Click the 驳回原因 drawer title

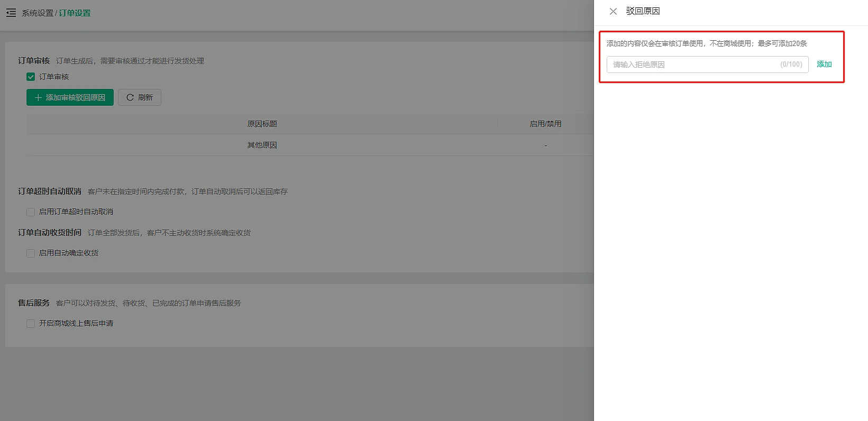643,11
